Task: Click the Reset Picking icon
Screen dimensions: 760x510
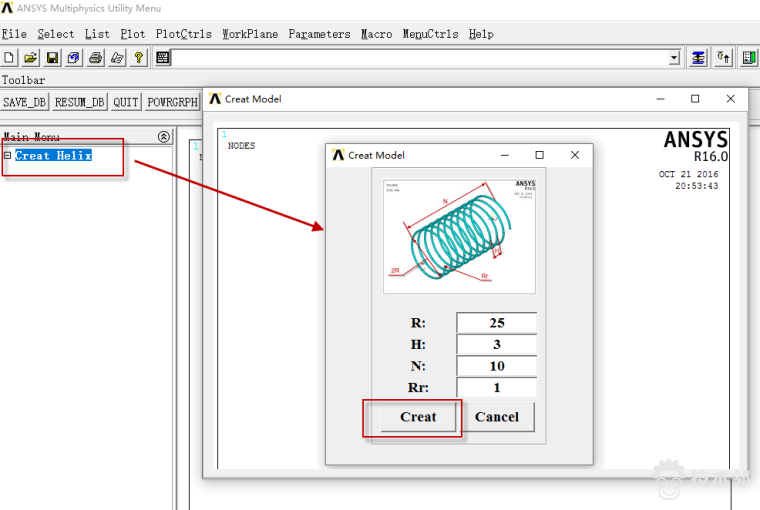Action: click(x=724, y=58)
